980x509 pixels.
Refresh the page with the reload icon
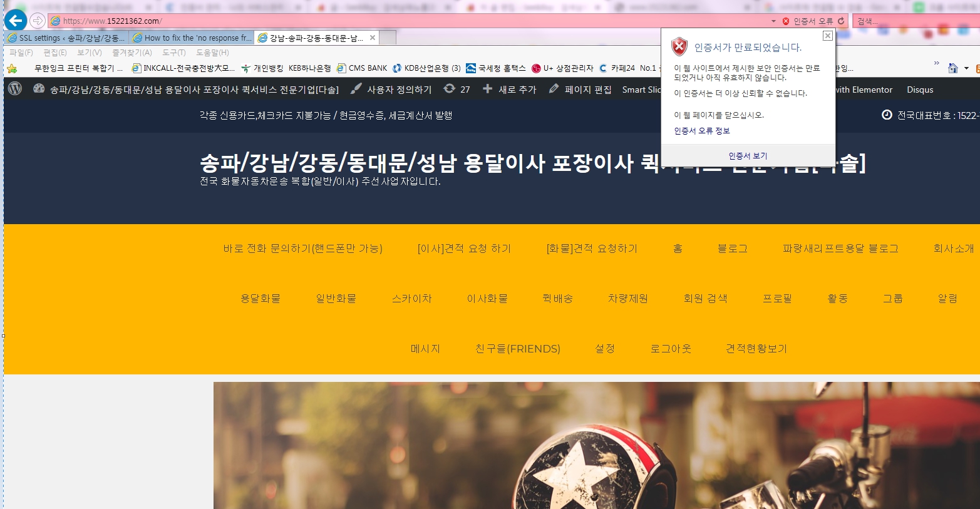tap(841, 21)
